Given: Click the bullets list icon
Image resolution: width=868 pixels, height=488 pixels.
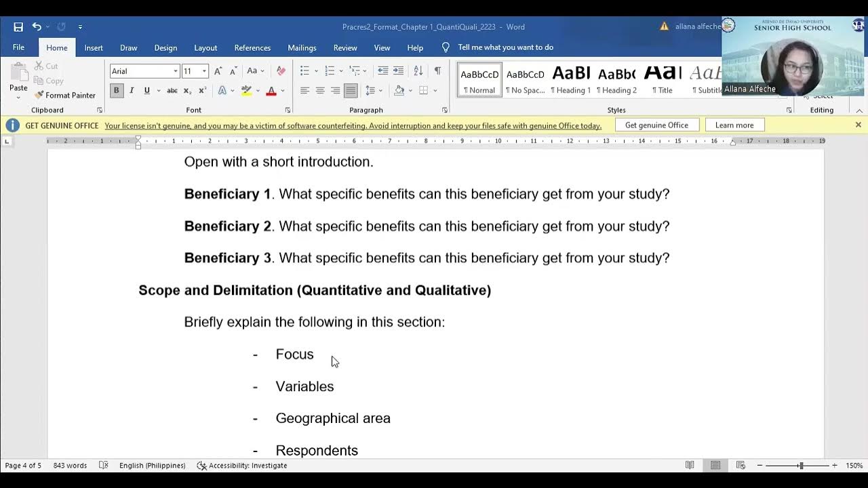Looking at the screenshot, I should click(x=304, y=71).
